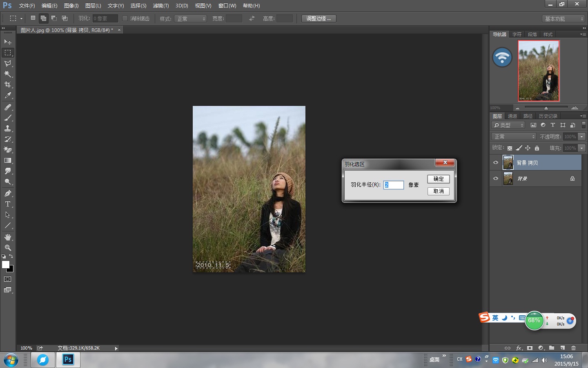Click the navigator zoom slider
The image size is (588, 368).
pos(546,108)
